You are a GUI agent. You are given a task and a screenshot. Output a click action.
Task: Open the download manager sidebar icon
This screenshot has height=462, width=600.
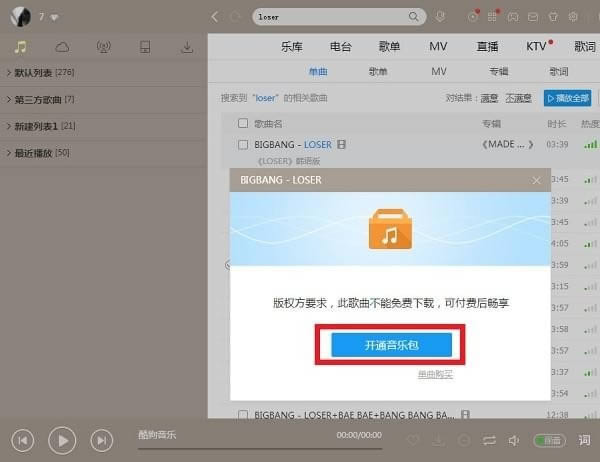(186, 47)
